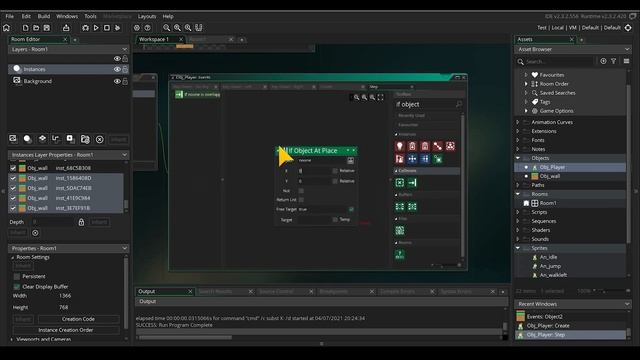Collapse the Objects folder in Assets
The height and width of the screenshot is (360, 640).
point(518,158)
